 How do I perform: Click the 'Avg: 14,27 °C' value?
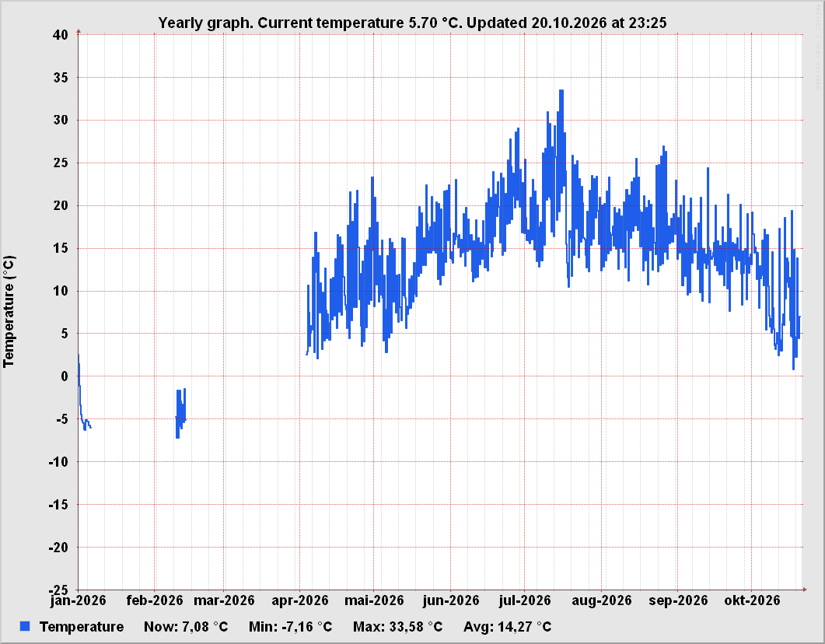coord(507,627)
